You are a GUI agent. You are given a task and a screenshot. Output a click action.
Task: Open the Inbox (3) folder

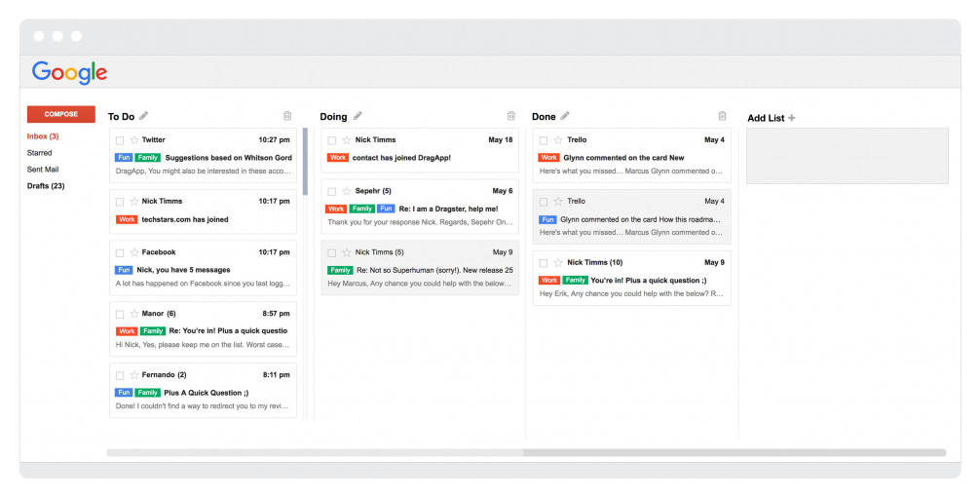pyautogui.click(x=43, y=136)
